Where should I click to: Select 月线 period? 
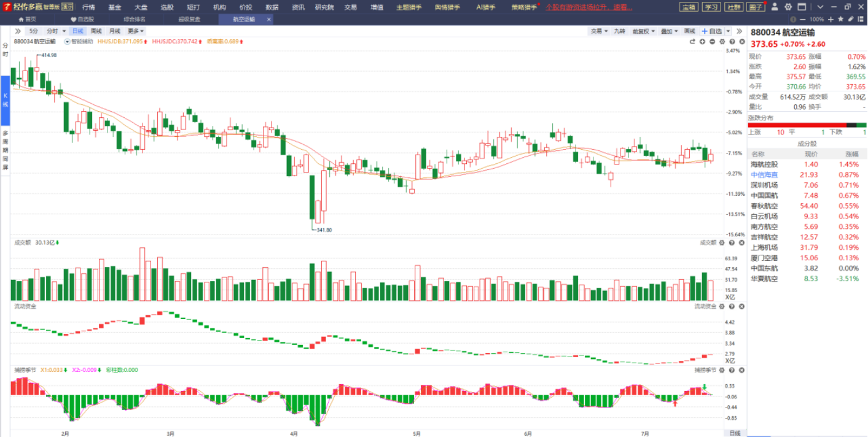tap(114, 31)
